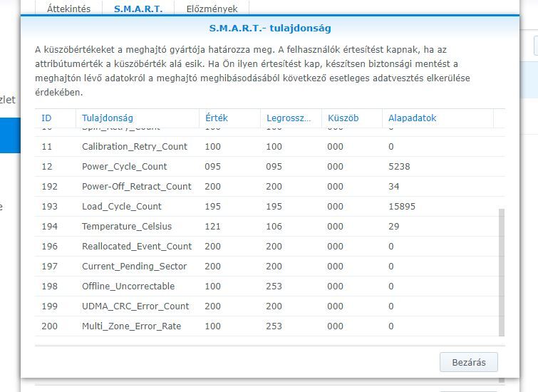Viewport: 538px width, 392px height.
Task: Click ID 200 cell
Action: tap(49, 326)
